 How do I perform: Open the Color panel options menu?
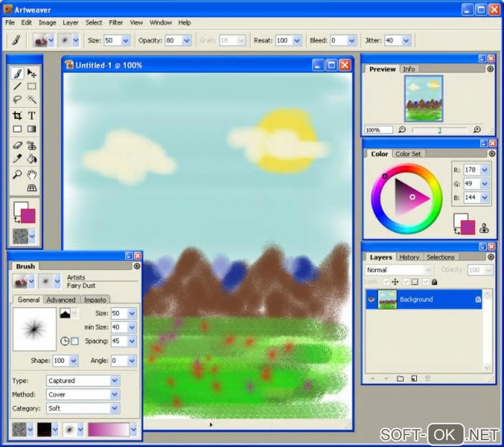point(492,154)
